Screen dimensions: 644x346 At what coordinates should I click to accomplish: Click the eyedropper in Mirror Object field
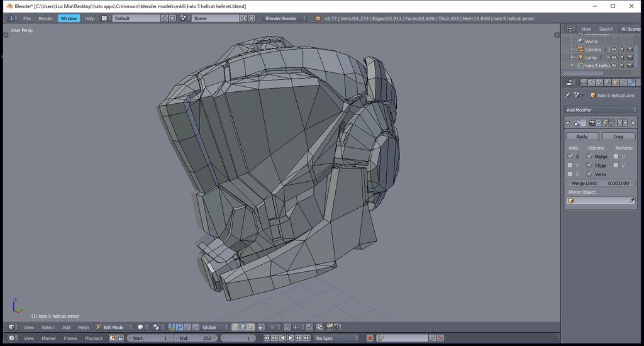pyautogui.click(x=631, y=201)
